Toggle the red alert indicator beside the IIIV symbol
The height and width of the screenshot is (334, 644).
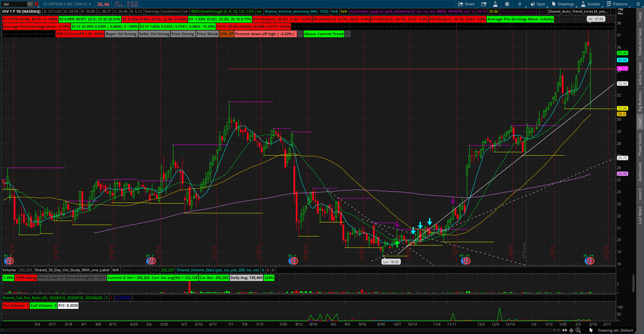[37, 3]
